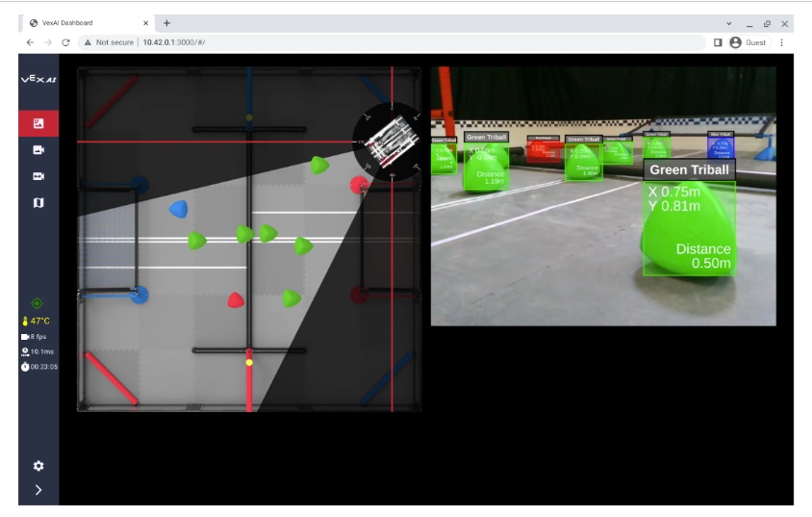Reload the dashboard page
This screenshot has height=517, width=812.
click(65, 42)
